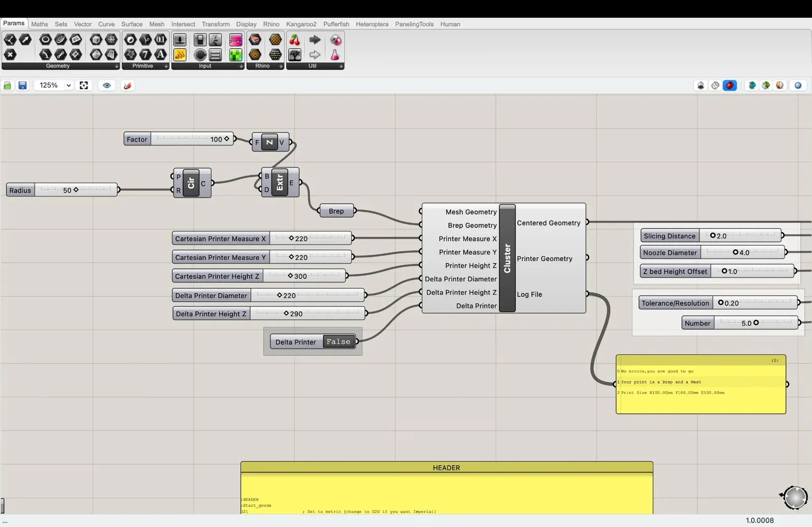This screenshot has width=812, height=527.
Task: Select the Circle parameter icon
Action: click(x=45, y=40)
